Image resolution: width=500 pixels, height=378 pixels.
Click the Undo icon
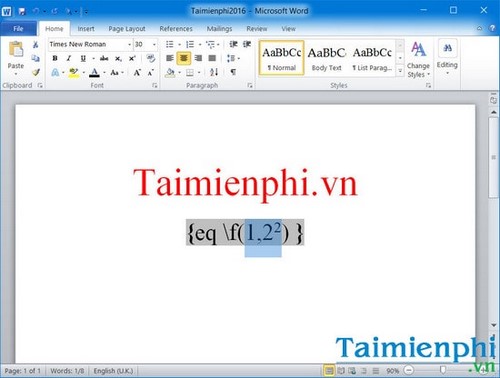tap(35, 12)
